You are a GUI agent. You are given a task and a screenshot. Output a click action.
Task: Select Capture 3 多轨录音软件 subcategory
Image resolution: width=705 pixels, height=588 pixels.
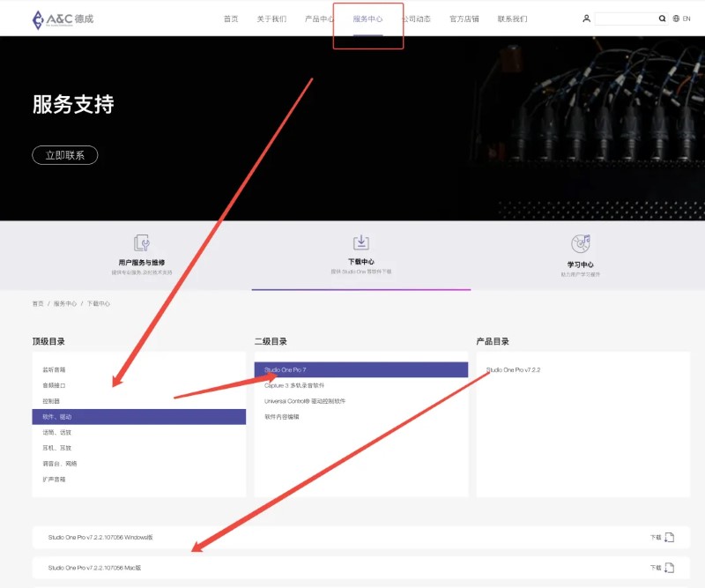[x=361, y=385]
